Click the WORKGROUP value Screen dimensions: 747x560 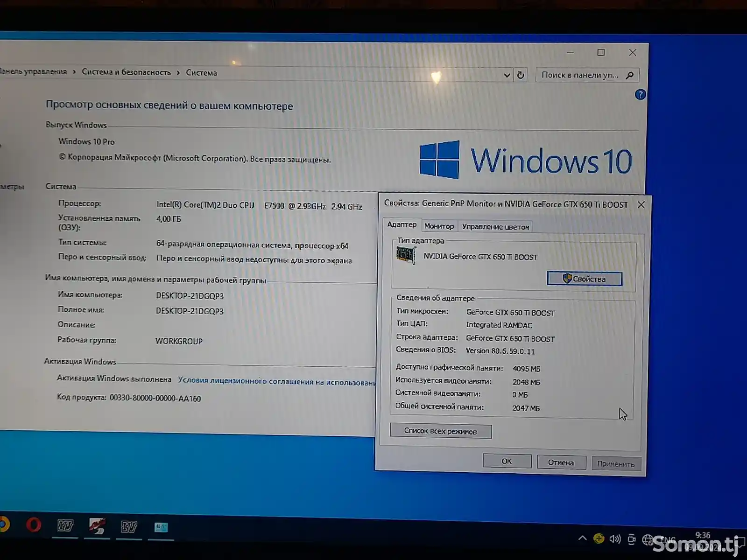179,341
